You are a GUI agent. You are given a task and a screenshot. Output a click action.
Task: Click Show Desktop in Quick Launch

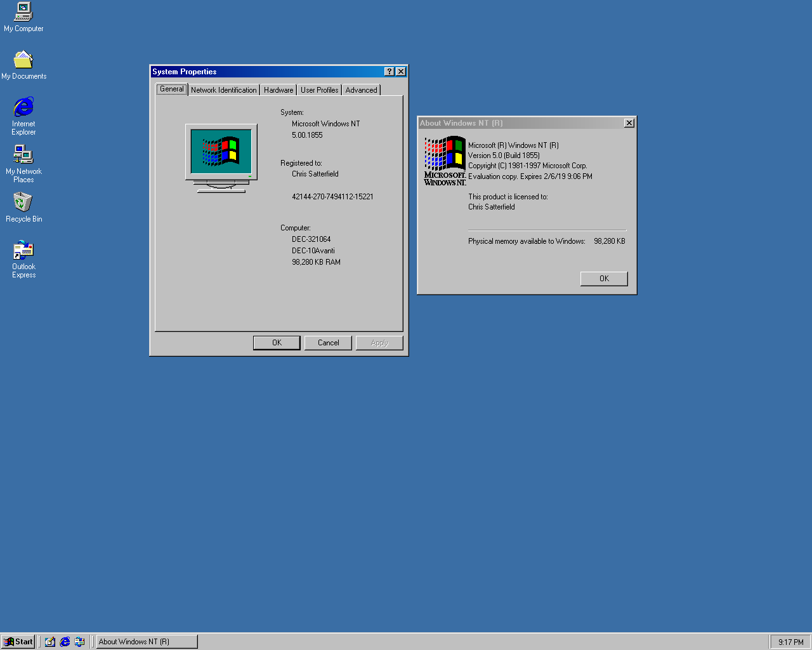[50, 642]
